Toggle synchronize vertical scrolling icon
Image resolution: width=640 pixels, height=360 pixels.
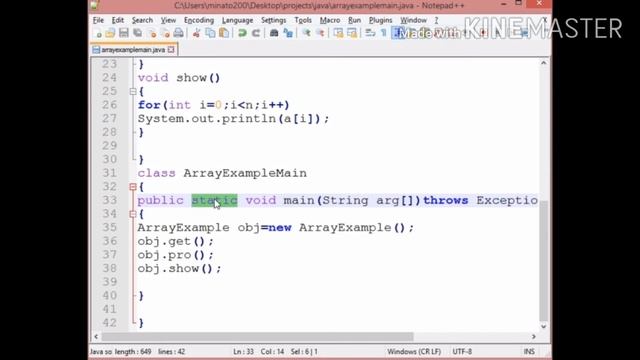click(338, 33)
